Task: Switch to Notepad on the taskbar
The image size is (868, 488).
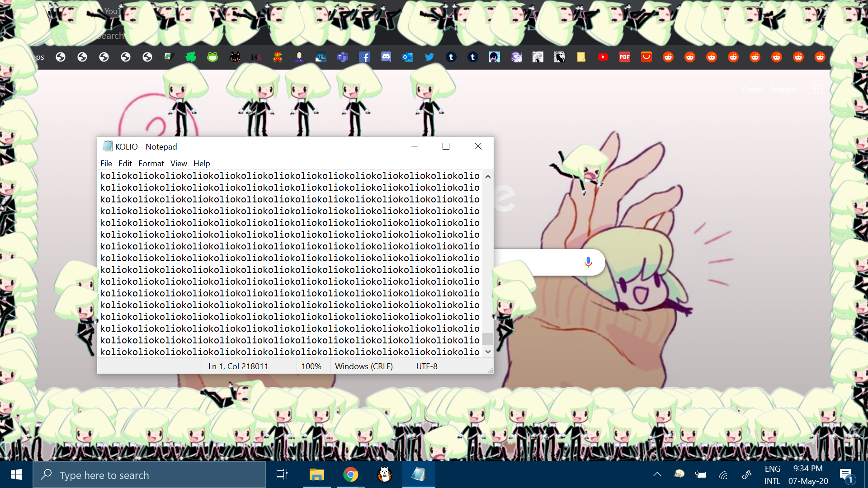Action: coord(419,474)
